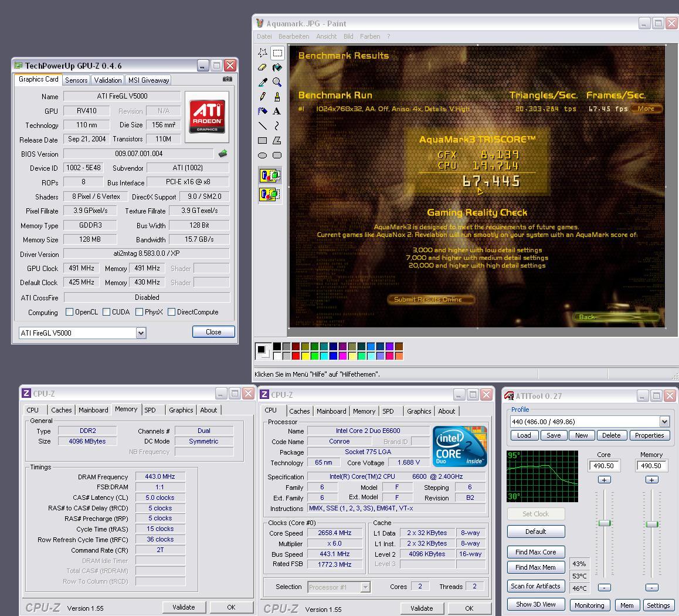Click the BIOS save chip icon in GPU-Z
This screenshot has height=616, width=679.
point(223,153)
